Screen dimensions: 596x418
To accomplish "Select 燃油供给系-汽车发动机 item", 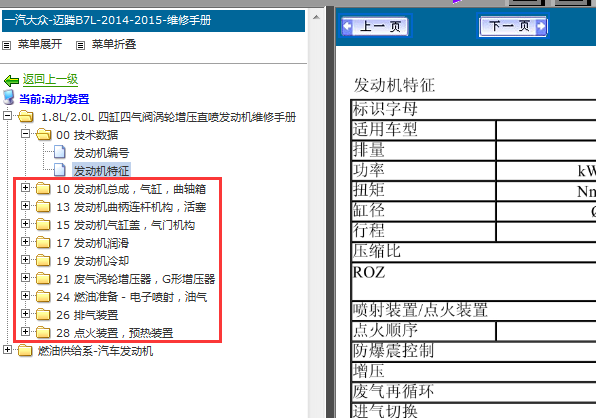I will [95, 351].
